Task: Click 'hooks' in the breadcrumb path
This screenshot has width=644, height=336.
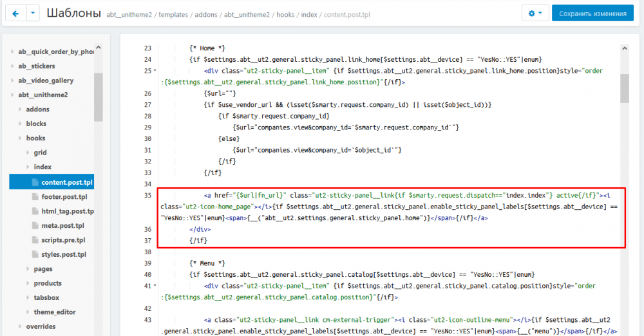Action: pos(285,15)
